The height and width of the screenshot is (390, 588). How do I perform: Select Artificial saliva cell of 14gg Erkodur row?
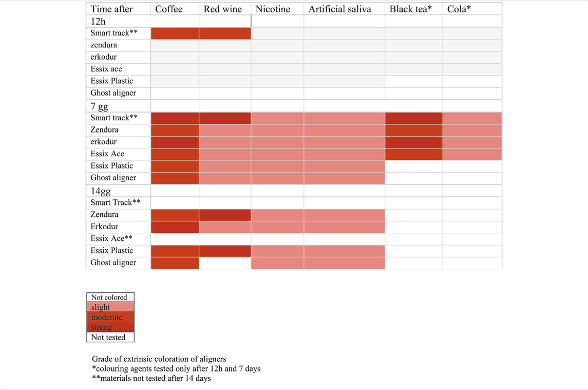344,227
